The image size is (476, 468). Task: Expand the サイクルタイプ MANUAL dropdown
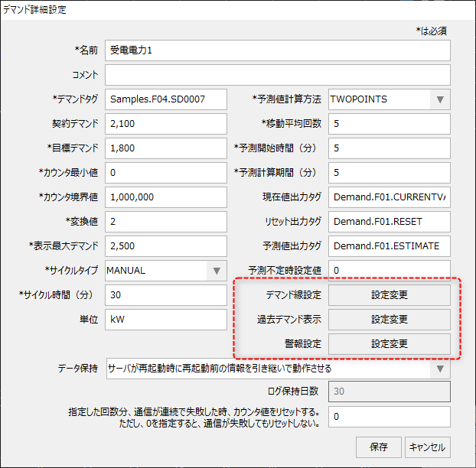point(217,270)
